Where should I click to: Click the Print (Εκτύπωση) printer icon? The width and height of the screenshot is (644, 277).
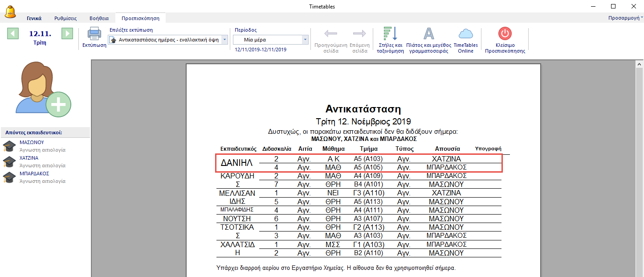94,35
